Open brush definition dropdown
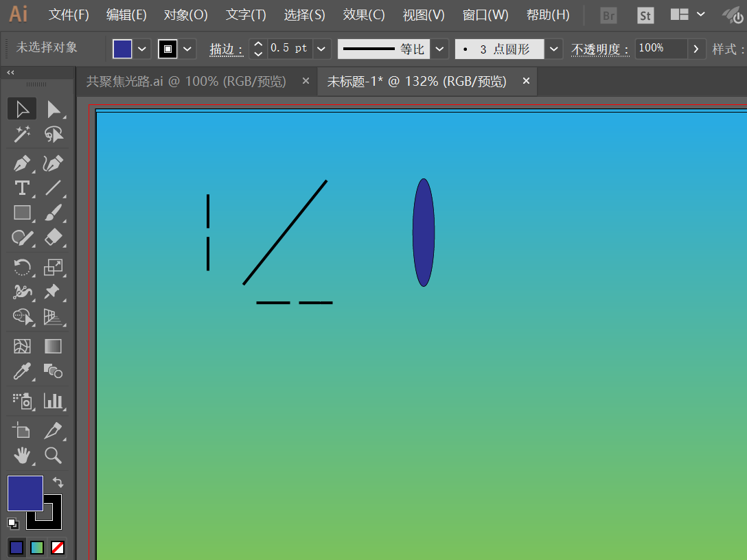 click(x=553, y=49)
